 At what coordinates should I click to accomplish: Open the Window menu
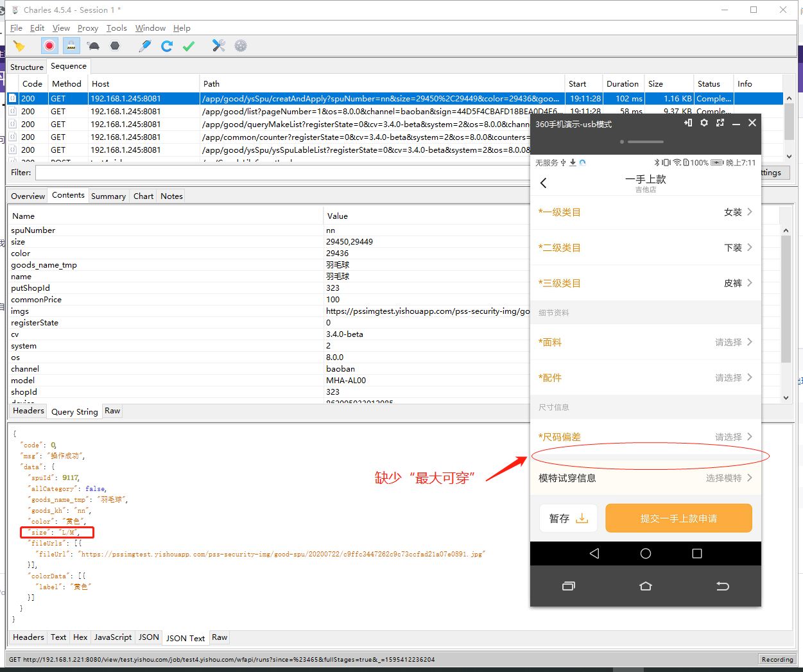pos(150,28)
